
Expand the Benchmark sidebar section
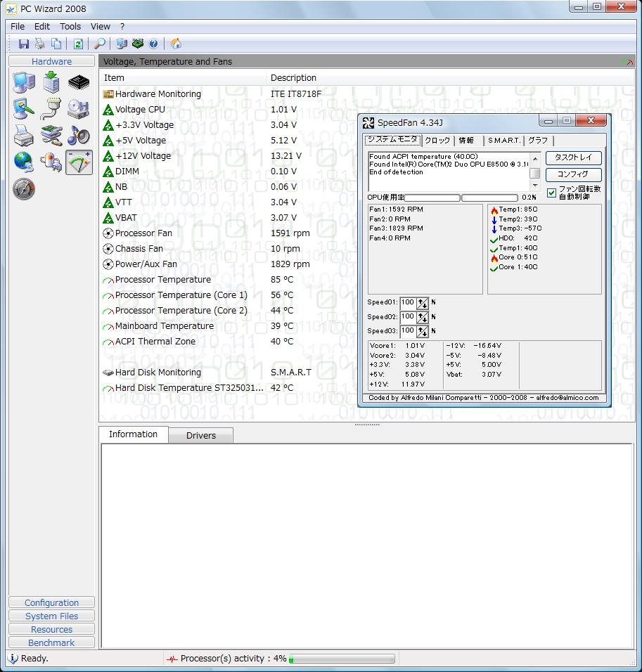tap(51, 642)
